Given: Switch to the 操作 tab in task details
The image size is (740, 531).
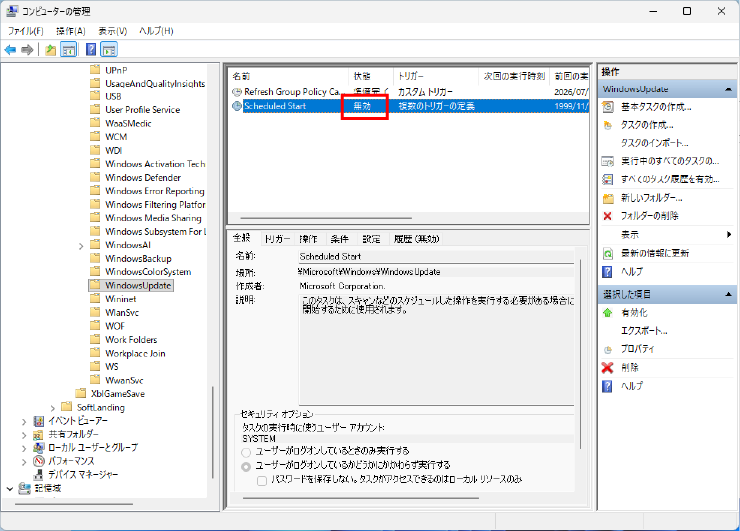Looking at the screenshot, I should (x=308, y=239).
